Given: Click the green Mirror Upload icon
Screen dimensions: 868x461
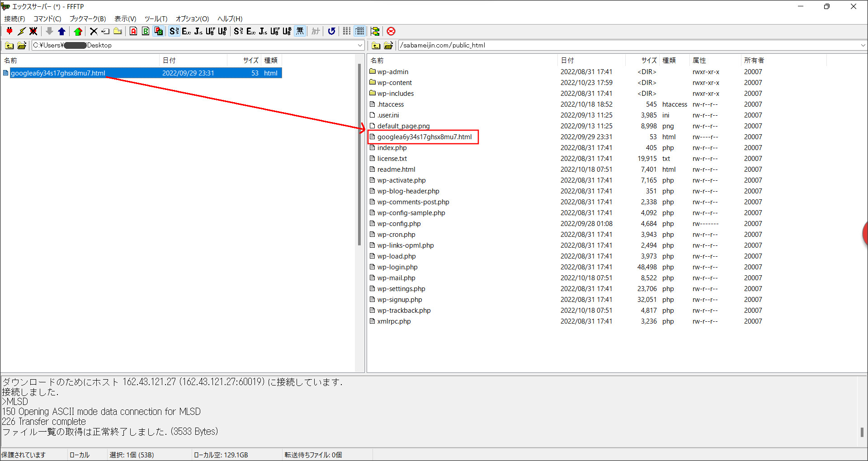Looking at the screenshot, I should click(78, 31).
